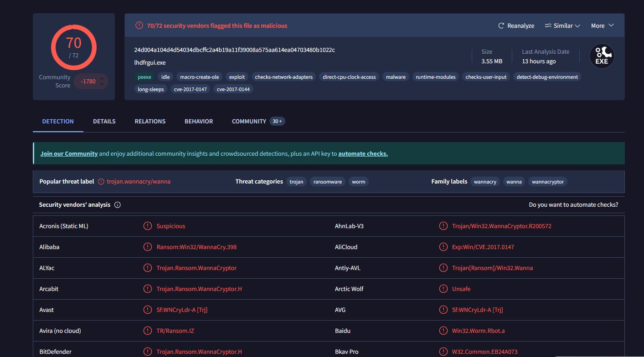644x357 pixels.
Task: Click the 13 hours ago analysis date
Action: coord(539,61)
